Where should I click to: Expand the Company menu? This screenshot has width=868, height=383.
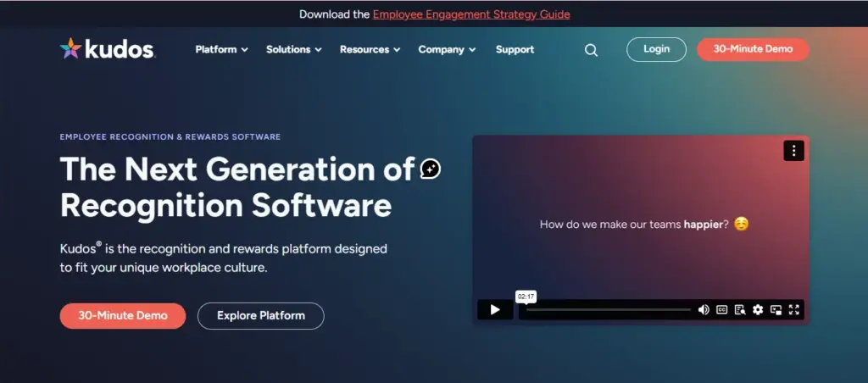click(x=447, y=49)
